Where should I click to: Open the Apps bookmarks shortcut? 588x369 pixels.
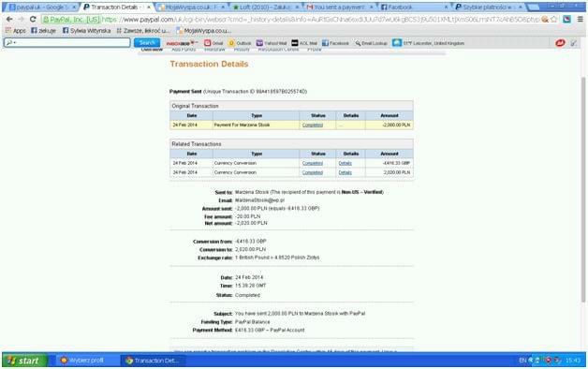click(16, 31)
